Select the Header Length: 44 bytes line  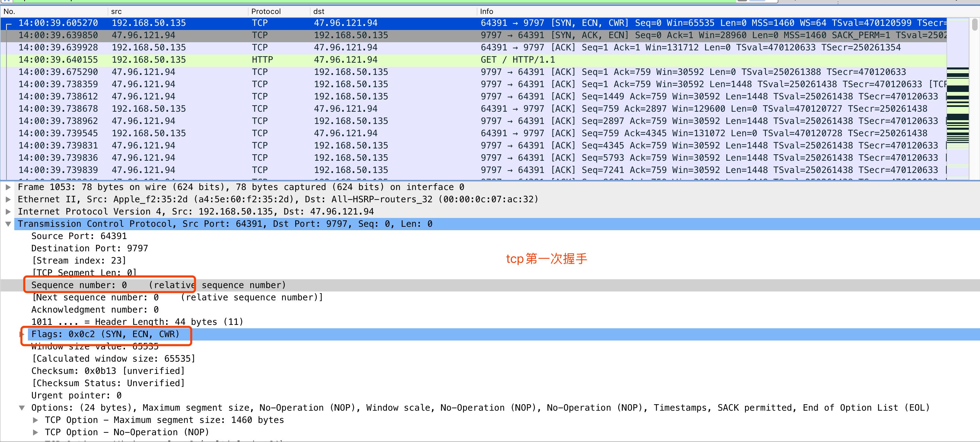pyautogui.click(x=137, y=322)
